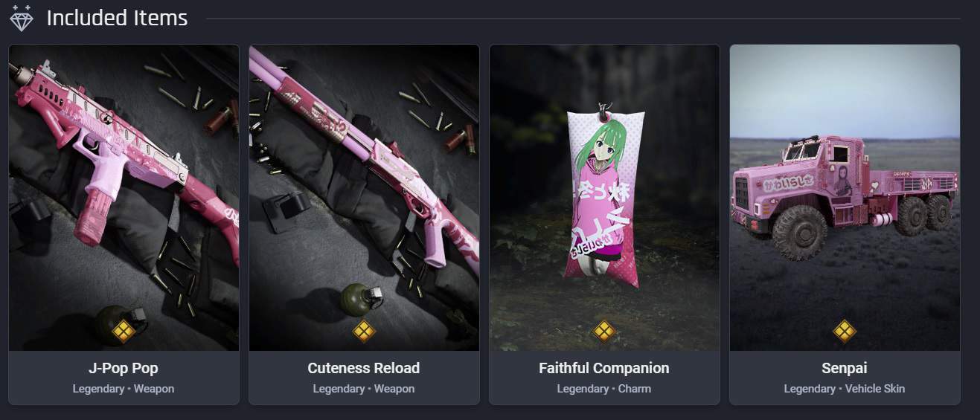Click the Legendary • Charm label
This screenshot has height=420, width=980.
(604, 389)
